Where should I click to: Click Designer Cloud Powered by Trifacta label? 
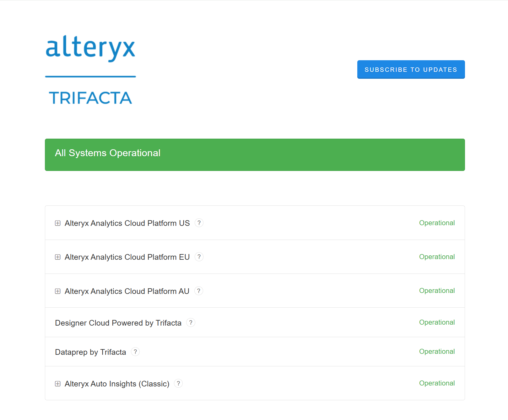click(x=118, y=323)
